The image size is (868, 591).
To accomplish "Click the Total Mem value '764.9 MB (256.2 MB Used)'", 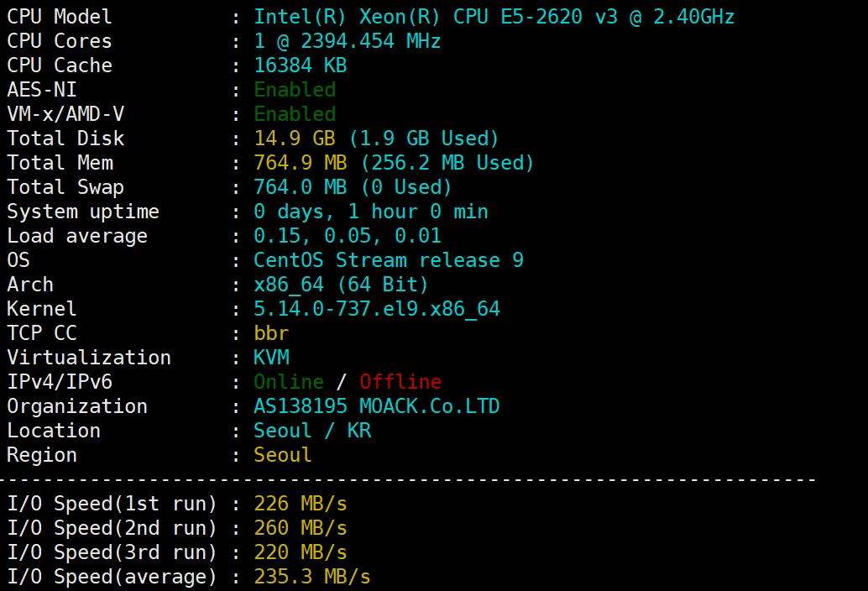I will 394,163.
